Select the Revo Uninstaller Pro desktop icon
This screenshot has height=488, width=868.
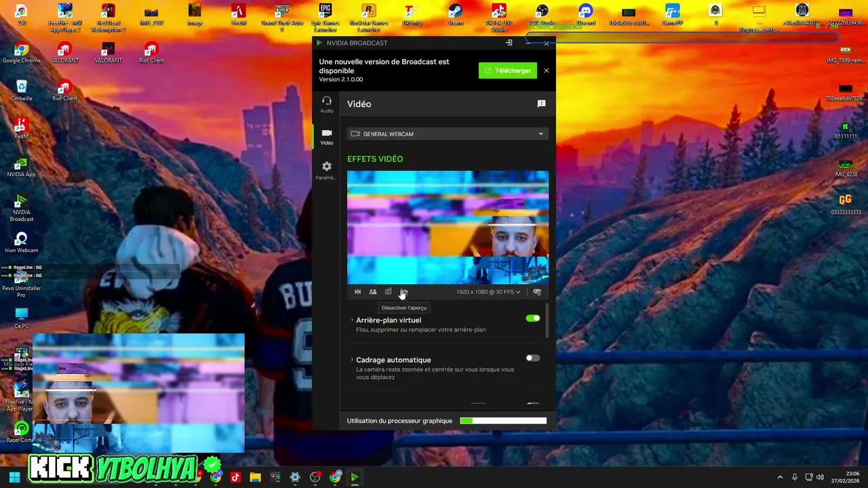22,284
